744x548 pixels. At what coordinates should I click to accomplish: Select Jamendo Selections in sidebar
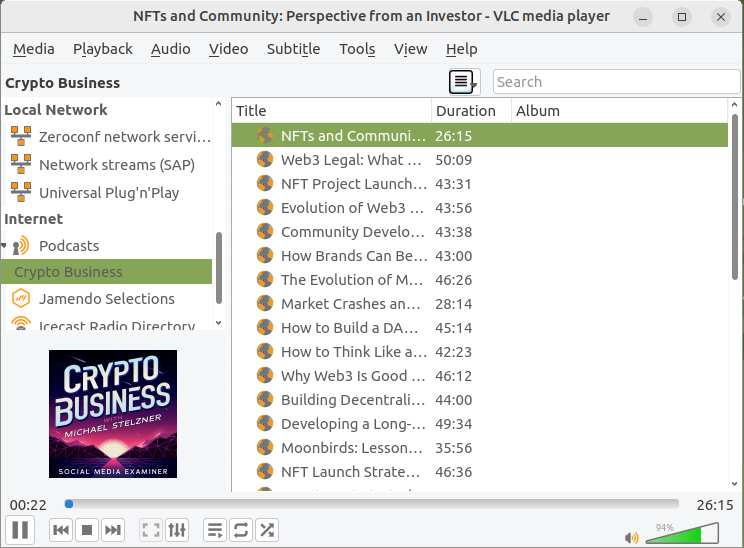pos(109,299)
